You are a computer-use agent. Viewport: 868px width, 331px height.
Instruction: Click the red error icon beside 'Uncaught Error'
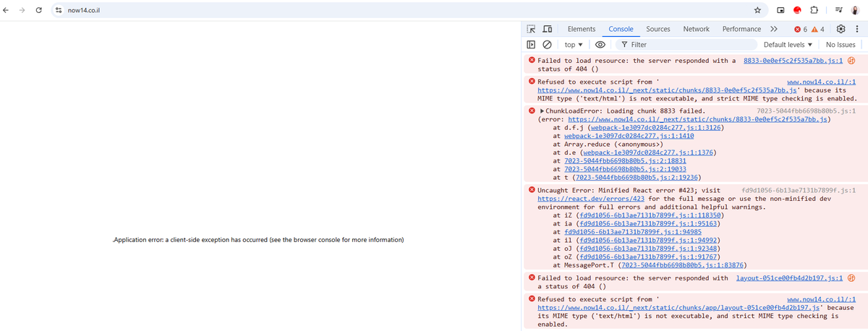click(532, 190)
